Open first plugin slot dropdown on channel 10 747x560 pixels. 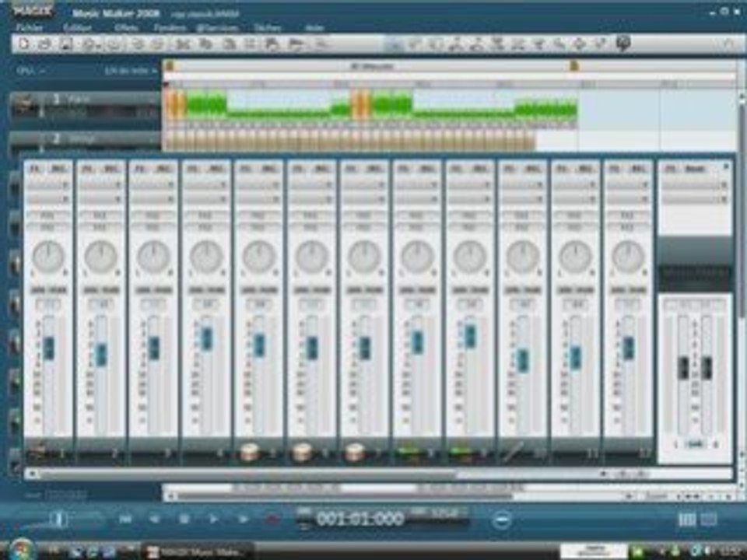click(x=522, y=185)
